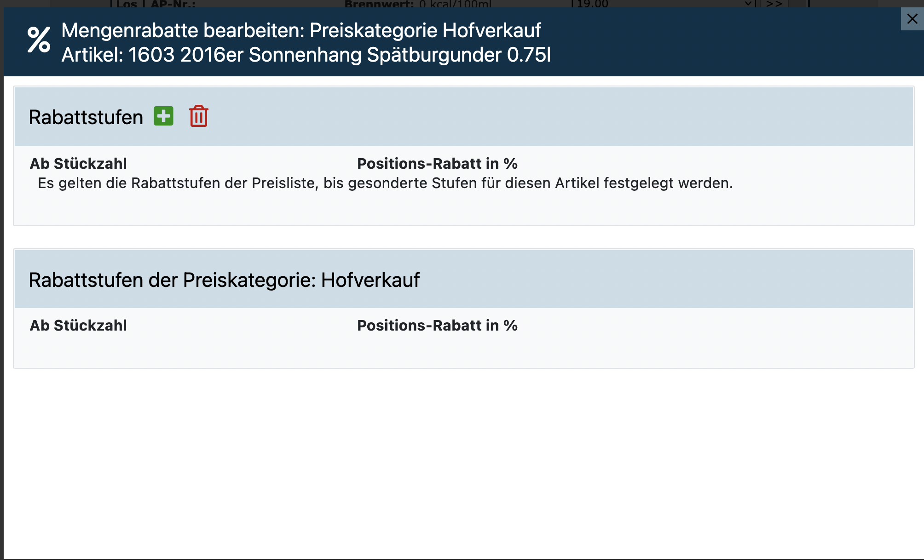
Task: Click 'Positions-Rabatt in %' in the Hofverkauf section
Action: (437, 326)
